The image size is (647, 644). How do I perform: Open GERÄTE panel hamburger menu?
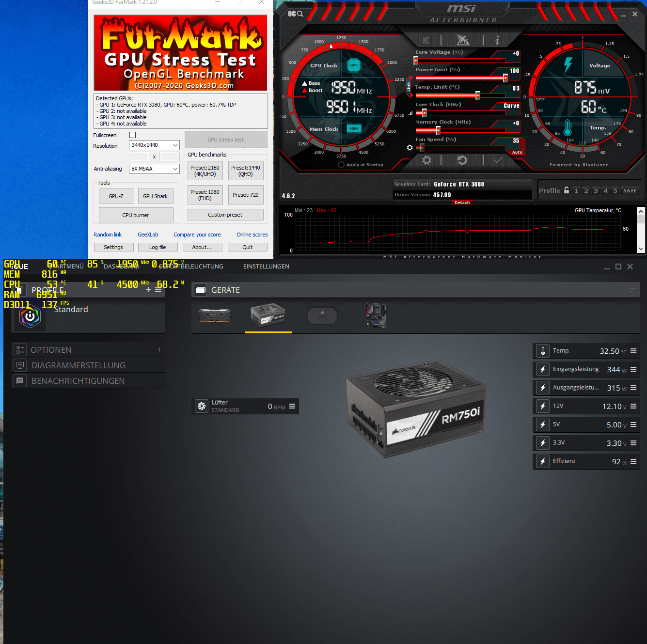click(631, 290)
